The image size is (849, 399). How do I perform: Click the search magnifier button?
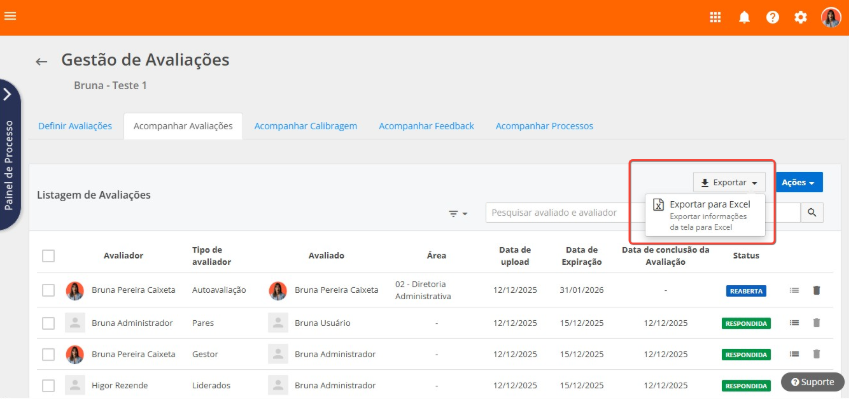pyautogui.click(x=812, y=213)
